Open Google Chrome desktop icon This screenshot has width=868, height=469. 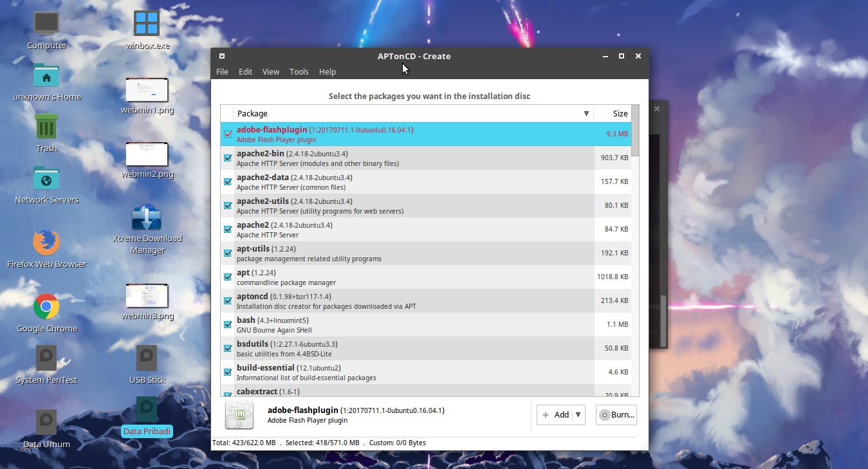pos(46,308)
